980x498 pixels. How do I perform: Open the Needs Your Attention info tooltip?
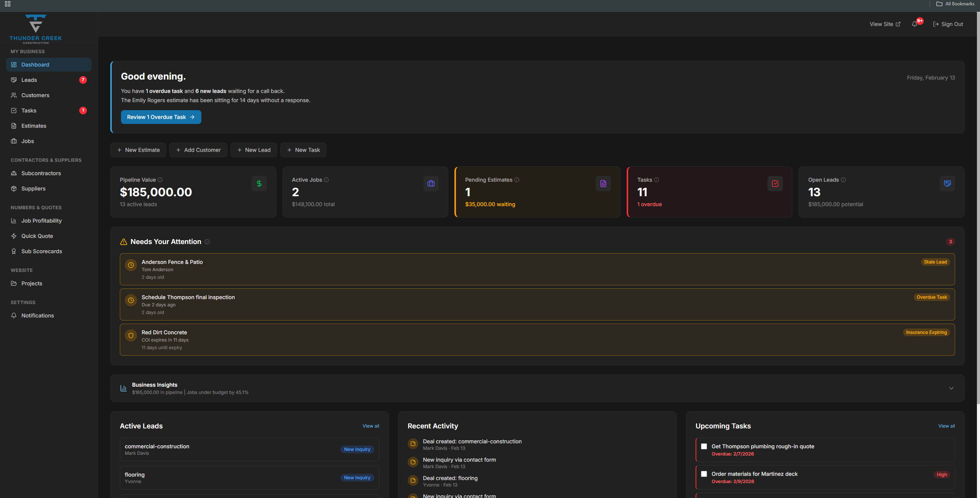tap(207, 242)
